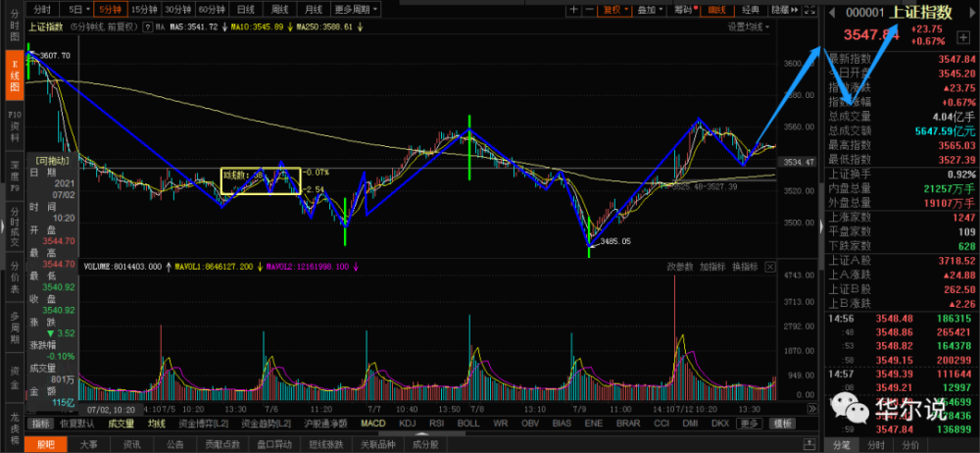Open the 更多周期 dropdown

[358, 10]
